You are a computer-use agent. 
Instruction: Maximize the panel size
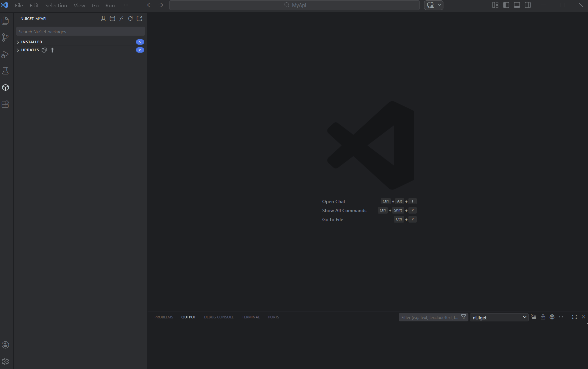click(574, 317)
